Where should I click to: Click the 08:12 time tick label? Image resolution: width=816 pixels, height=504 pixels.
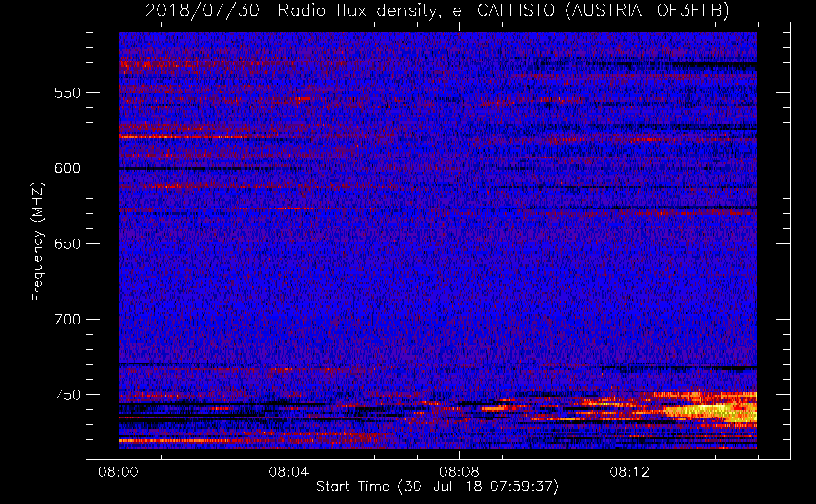630,472
